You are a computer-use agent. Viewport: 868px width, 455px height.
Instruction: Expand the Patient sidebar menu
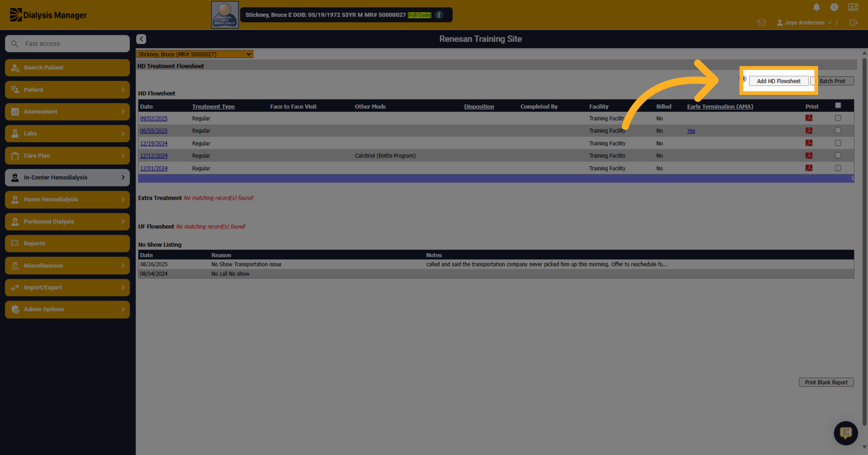[67, 90]
